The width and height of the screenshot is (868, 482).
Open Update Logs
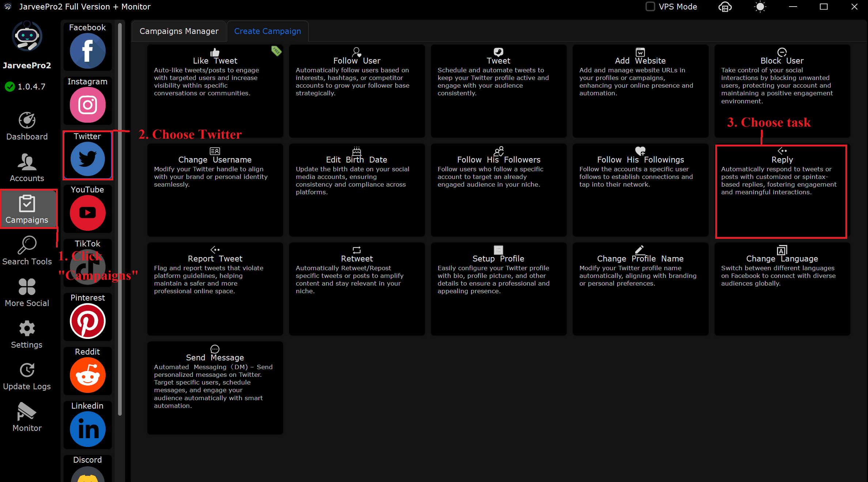(27, 376)
